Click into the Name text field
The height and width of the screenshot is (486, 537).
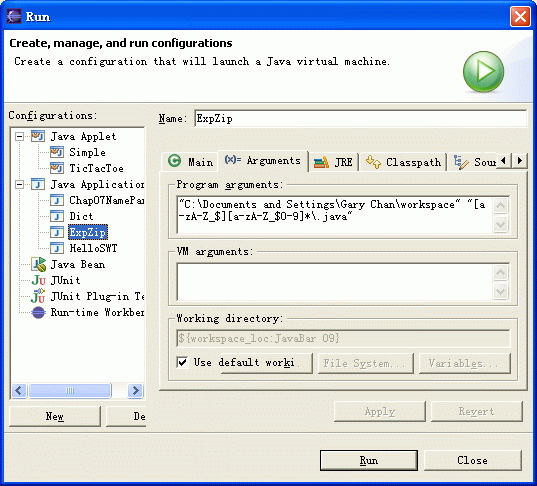click(360, 119)
